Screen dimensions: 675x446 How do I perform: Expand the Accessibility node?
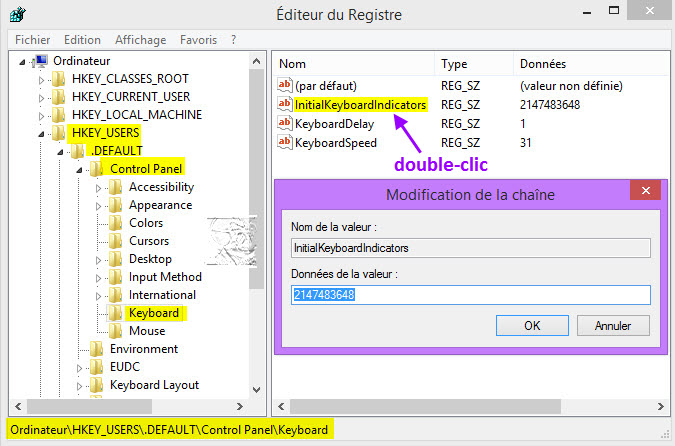coord(98,188)
